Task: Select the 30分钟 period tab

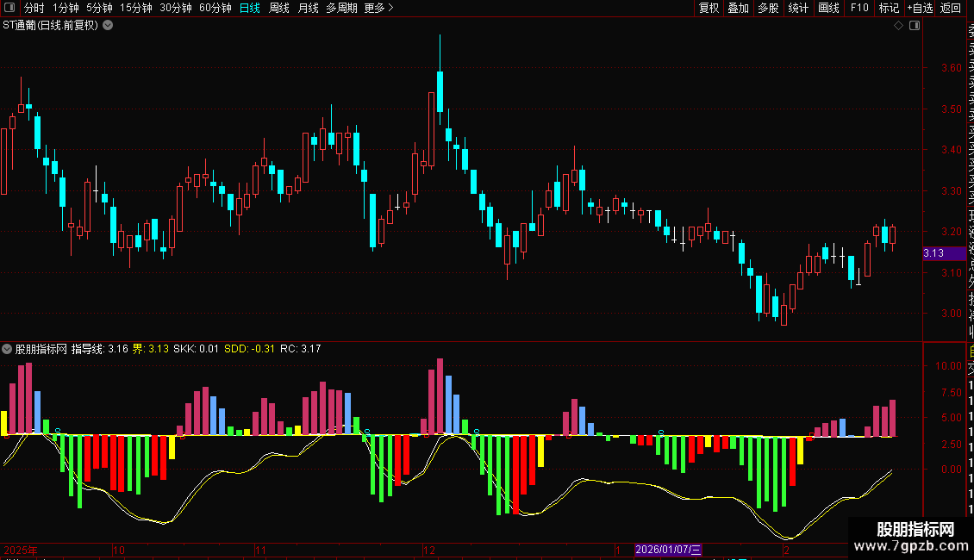Action: point(176,8)
